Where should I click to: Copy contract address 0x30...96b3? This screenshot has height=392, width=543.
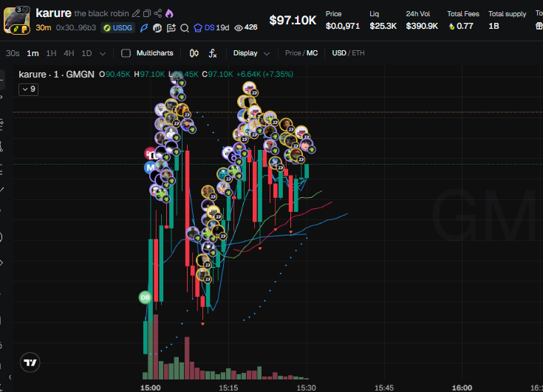click(x=76, y=27)
